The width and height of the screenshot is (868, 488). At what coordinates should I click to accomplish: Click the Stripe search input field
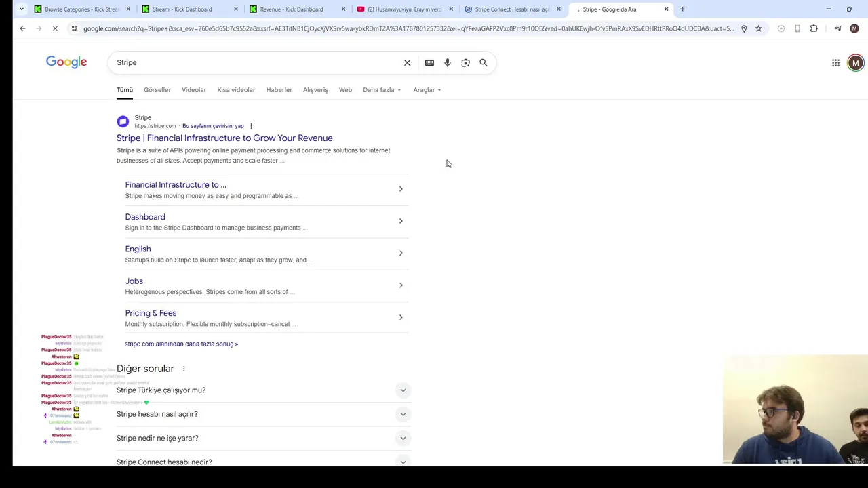(258, 62)
